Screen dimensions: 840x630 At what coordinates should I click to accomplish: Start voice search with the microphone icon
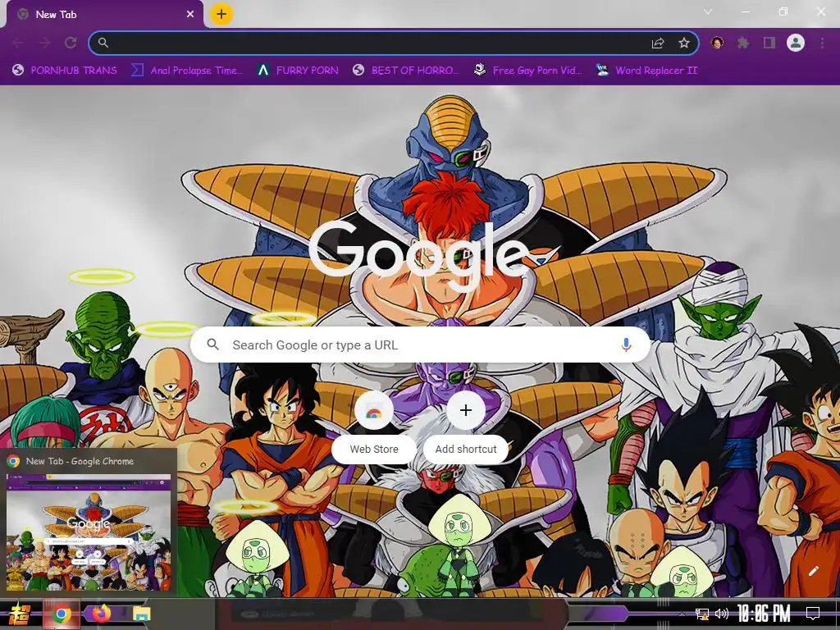tap(626, 345)
